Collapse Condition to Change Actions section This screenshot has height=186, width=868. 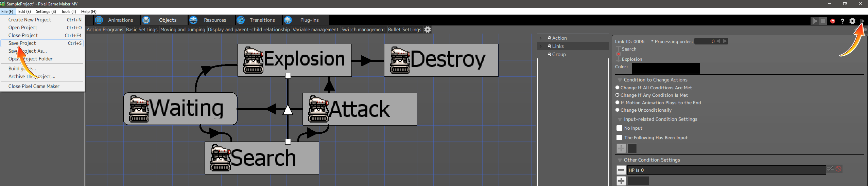(x=620, y=80)
